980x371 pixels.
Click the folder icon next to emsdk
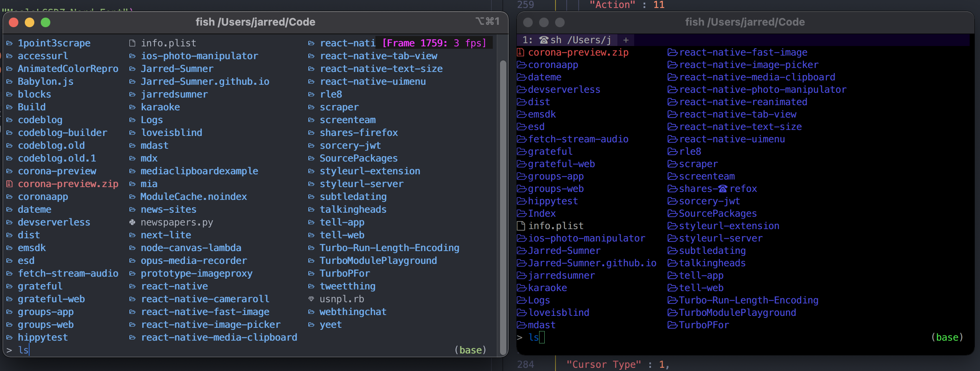tap(9, 248)
